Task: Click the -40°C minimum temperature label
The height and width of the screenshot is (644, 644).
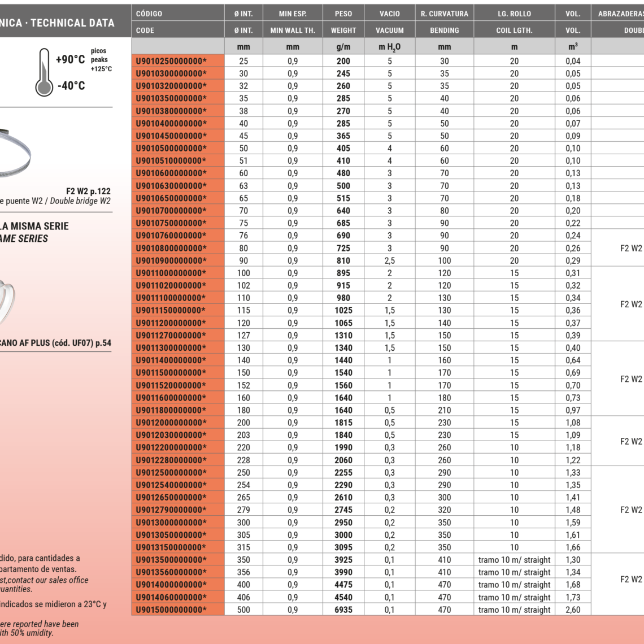Action: 71,85
